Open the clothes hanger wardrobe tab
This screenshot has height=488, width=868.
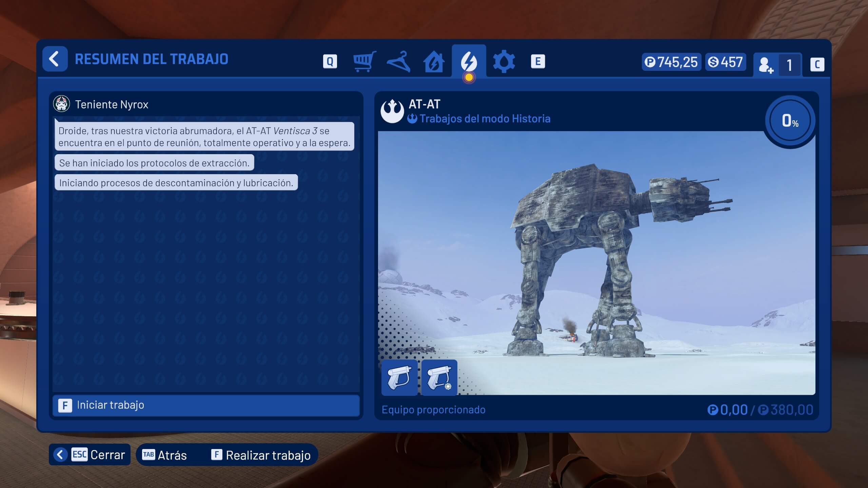pos(398,61)
